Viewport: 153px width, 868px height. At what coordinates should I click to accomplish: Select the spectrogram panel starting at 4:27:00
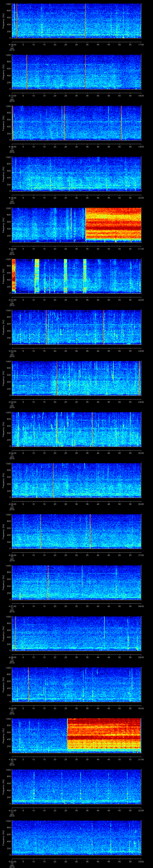pyautogui.click(x=77, y=583)
